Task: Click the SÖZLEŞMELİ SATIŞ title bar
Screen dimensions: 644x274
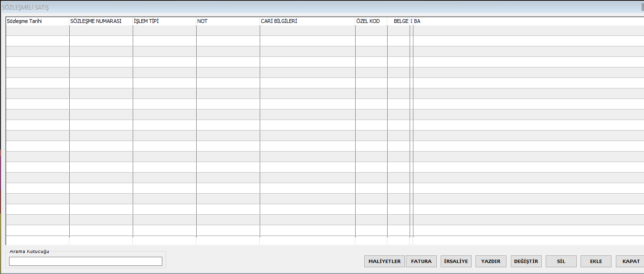Action: [286, 7]
